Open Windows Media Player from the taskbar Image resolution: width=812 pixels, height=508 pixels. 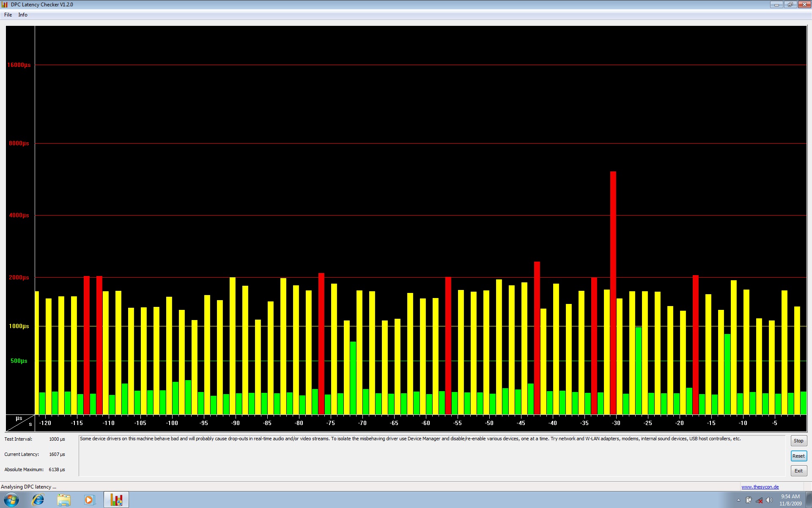(89, 500)
